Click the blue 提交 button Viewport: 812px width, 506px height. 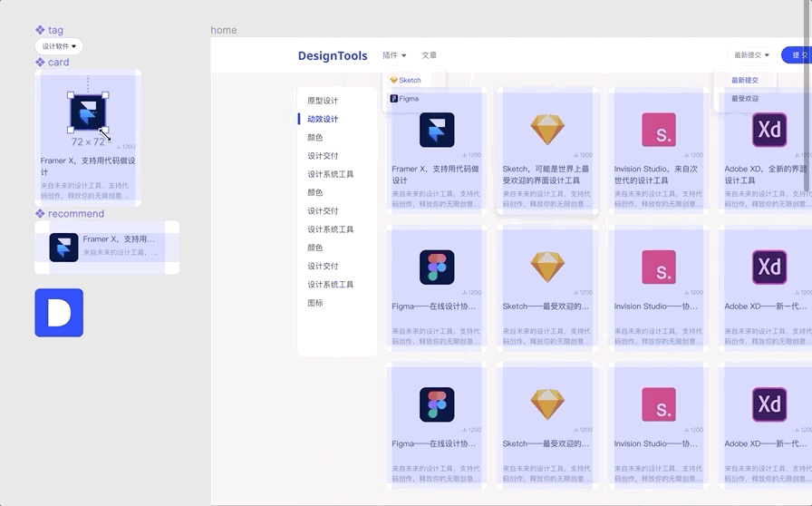click(797, 55)
